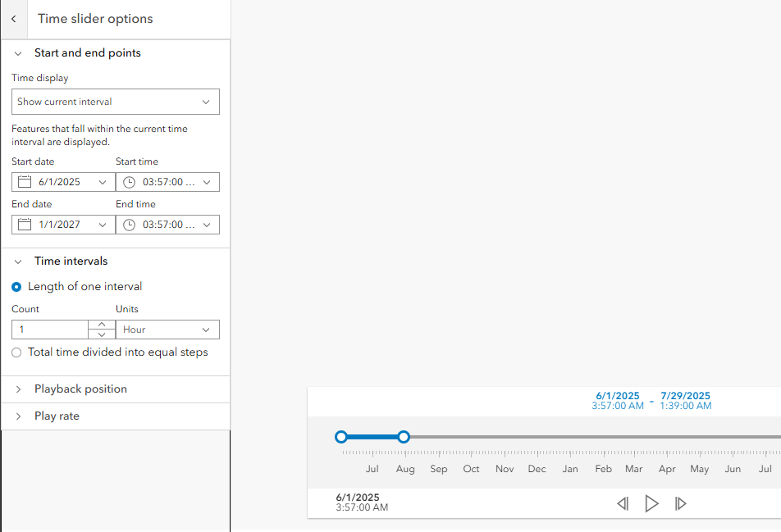Select Length of one interval radio button
Screen dimensions: 781x532
click(x=16, y=287)
